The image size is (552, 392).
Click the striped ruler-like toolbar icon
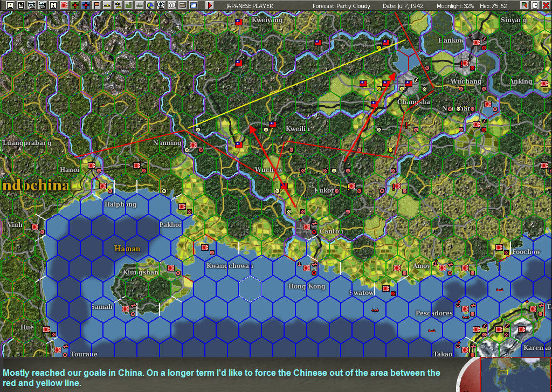coord(182,5)
